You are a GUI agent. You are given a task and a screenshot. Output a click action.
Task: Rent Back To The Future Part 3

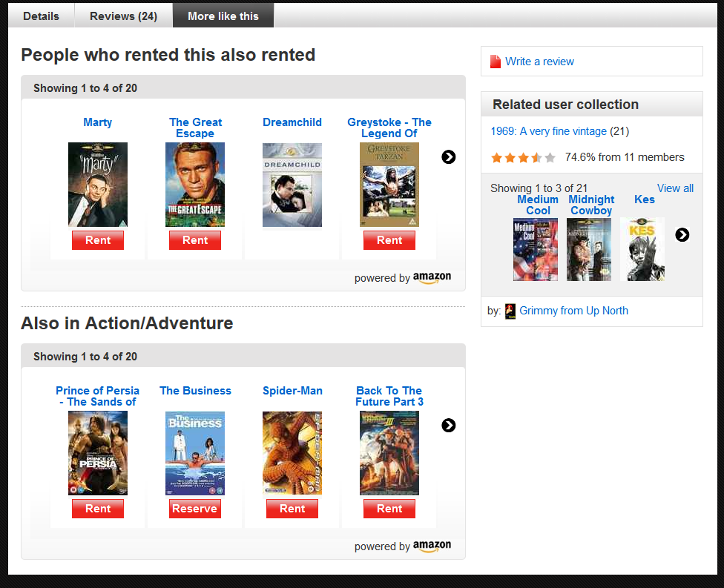click(x=389, y=509)
